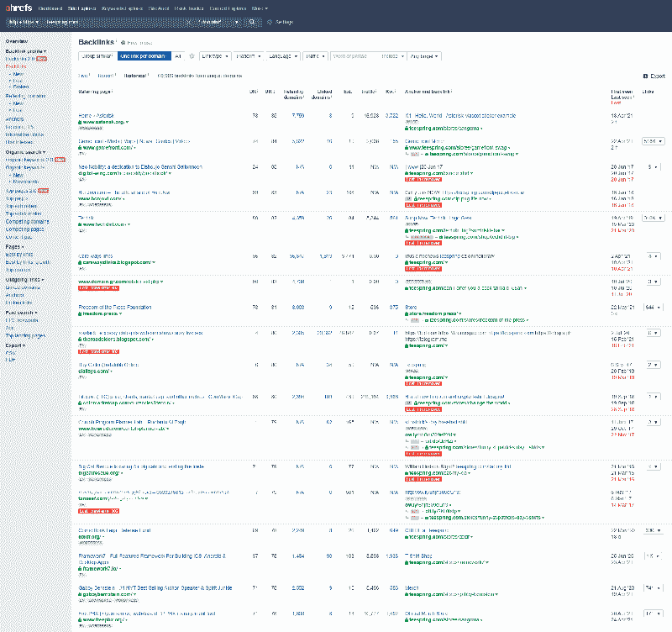672x632 pixels.
Task: Open the Traffic filter dropdown
Action: (x=316, y=56)
